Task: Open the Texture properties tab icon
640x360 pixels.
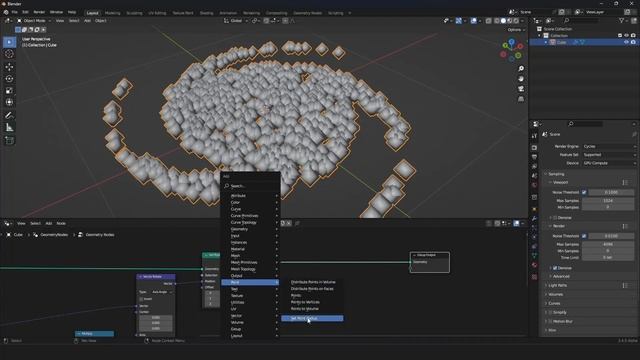Action: tap(534, 277)
